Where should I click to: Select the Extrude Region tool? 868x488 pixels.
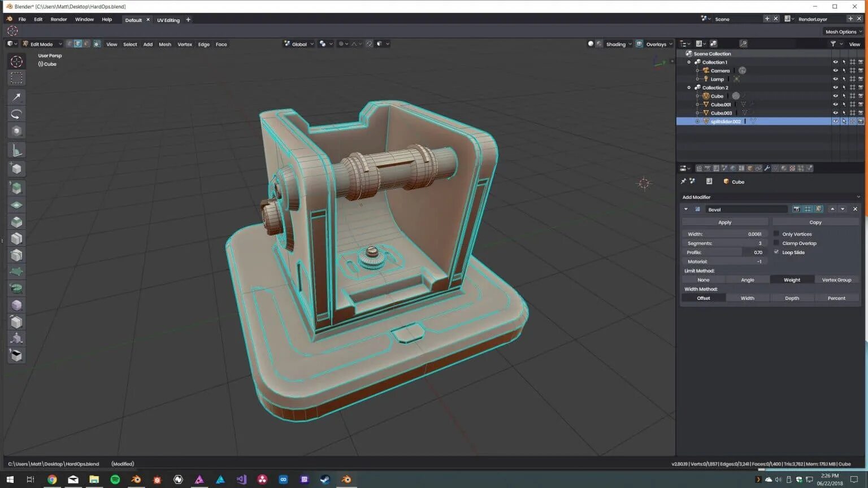click(16, 188)
